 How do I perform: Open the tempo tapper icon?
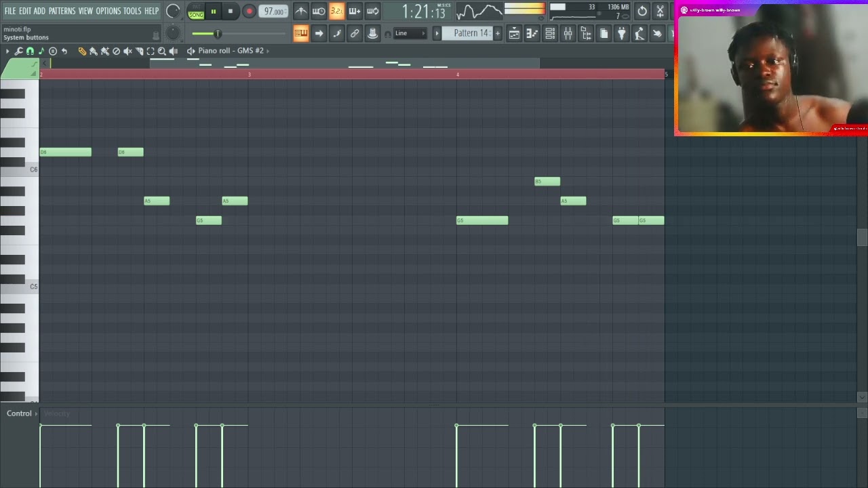pos(639,33)
